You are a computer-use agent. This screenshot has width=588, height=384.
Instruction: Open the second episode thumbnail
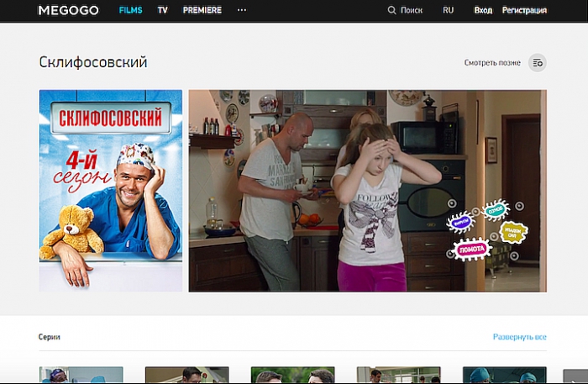coord(186,375)
